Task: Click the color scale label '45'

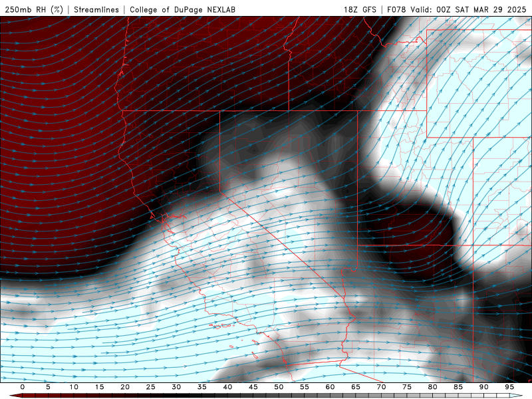Action: pos(253,387)
